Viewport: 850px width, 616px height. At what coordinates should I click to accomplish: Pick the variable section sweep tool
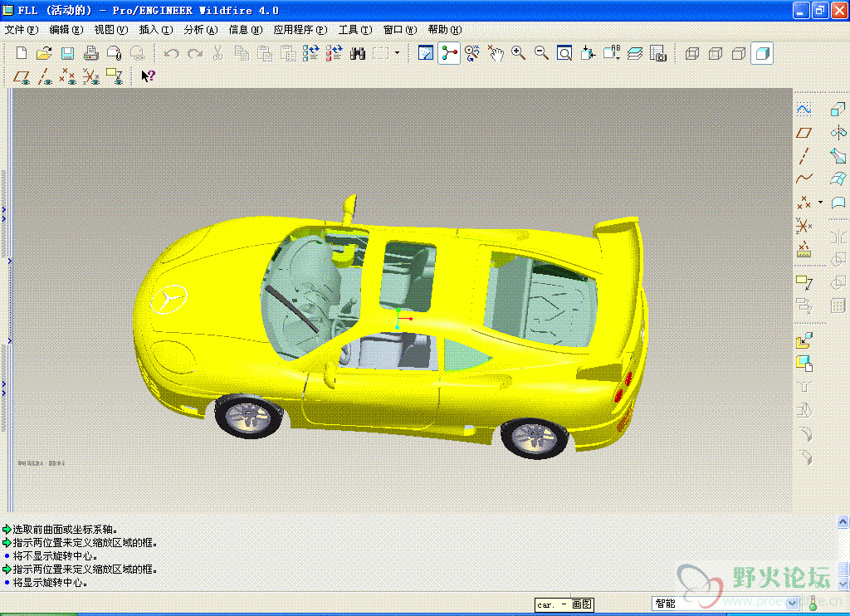tap(838, 156)
